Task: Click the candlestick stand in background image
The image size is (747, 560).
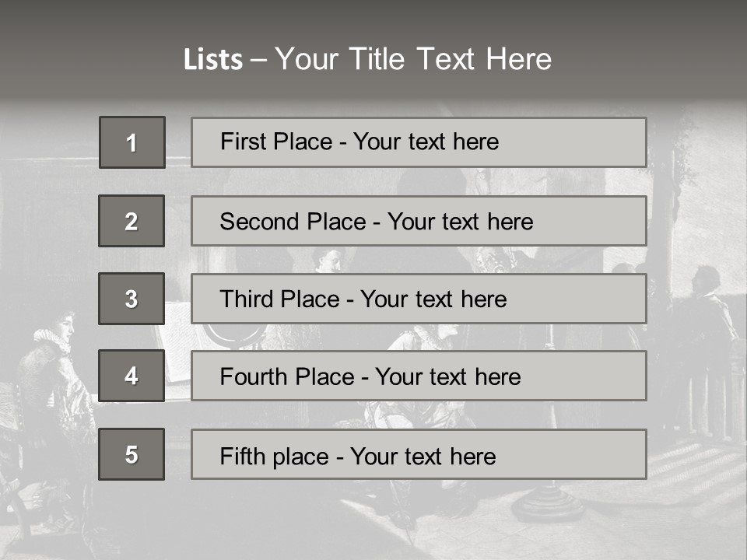Action: (x=549, y=498)
